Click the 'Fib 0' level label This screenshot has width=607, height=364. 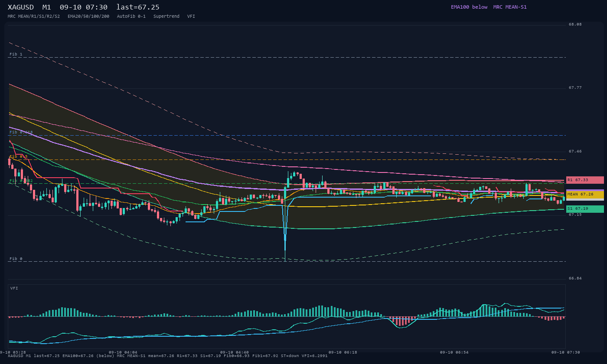(x=16, y=259)
